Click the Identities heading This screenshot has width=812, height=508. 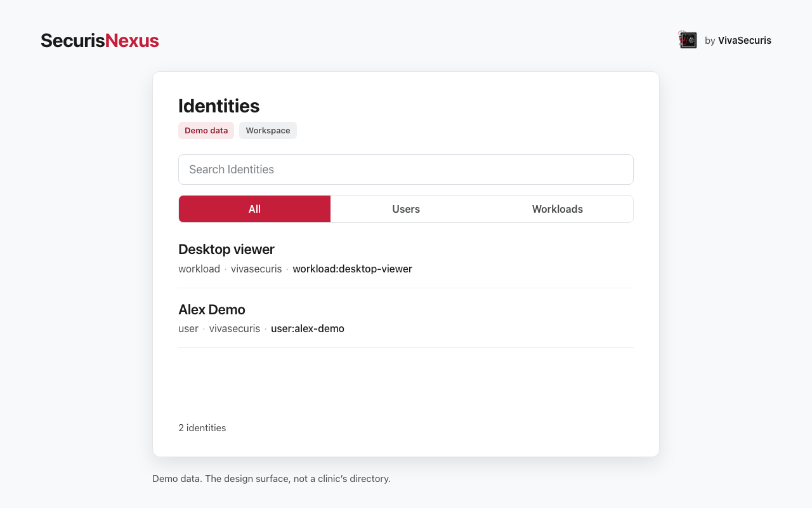click(219, 105)
